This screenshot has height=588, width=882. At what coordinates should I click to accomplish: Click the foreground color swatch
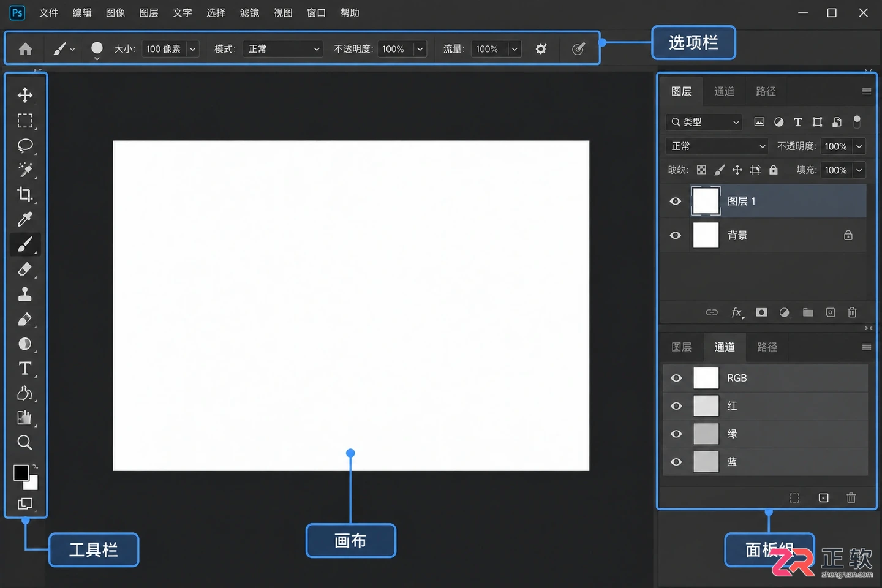[21, 472]
